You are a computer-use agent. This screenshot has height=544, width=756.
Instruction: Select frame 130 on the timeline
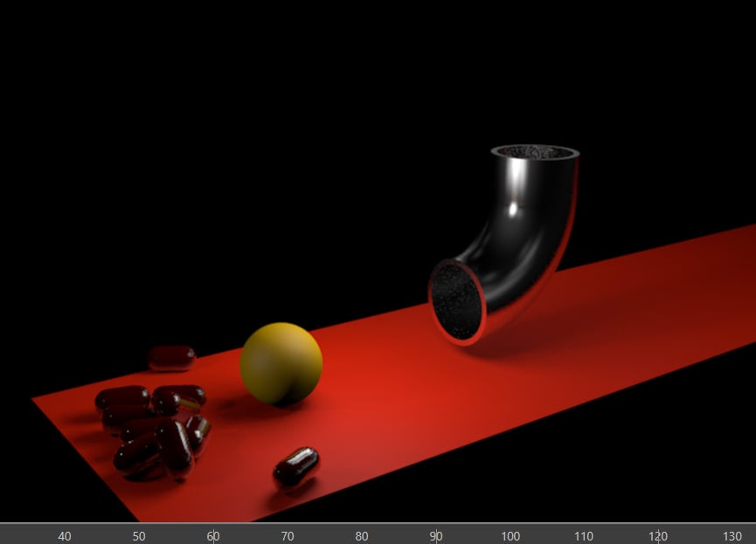click(x=732, y=536)
